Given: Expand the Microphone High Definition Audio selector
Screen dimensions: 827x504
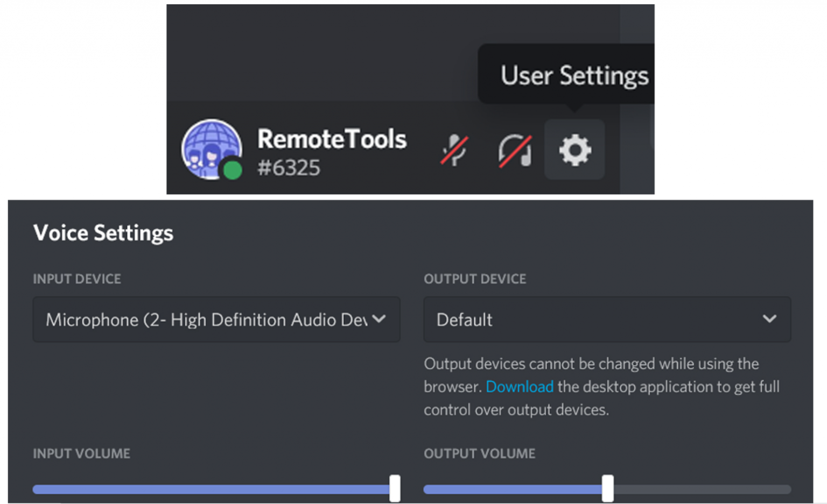Looking at the screenshot, I should point(216,320).
